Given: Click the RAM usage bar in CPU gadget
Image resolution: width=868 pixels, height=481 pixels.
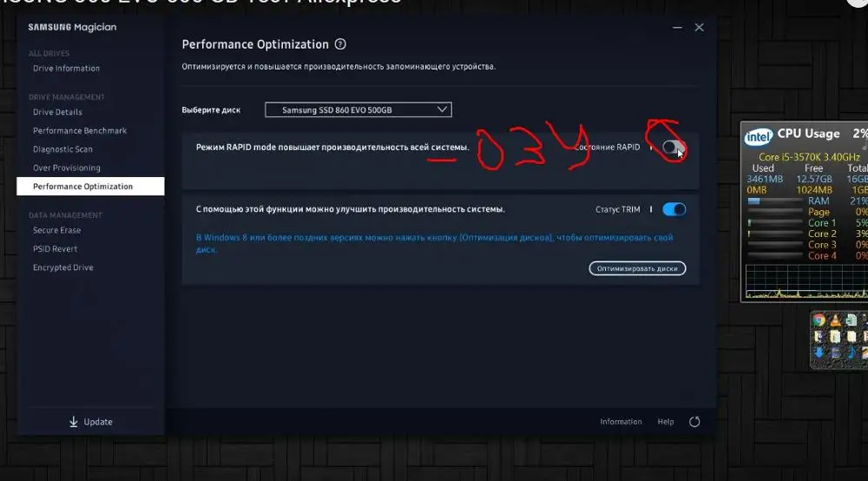Looking at the screenshot, I should coord(775,201).
